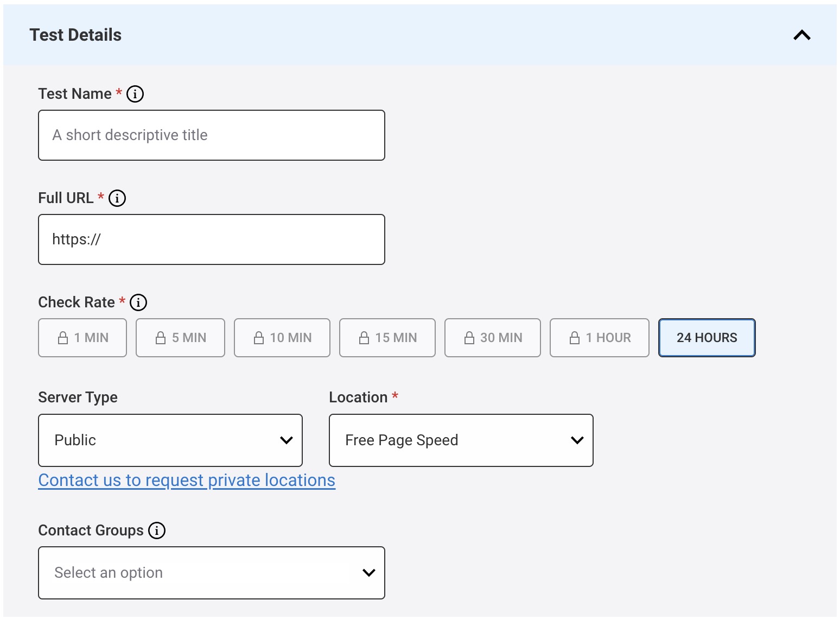The image size is (840, 619).
Task: Click the Test Name input field
Action: (211, 135)
